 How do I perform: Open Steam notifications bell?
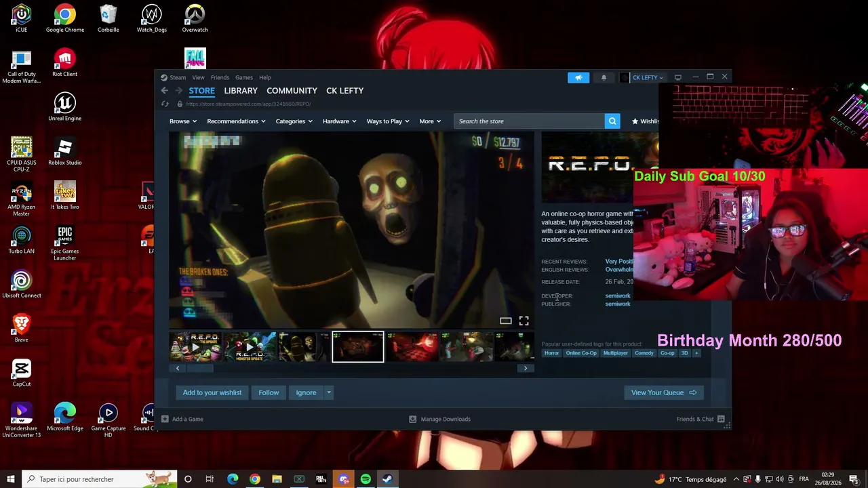click(604, 77)
